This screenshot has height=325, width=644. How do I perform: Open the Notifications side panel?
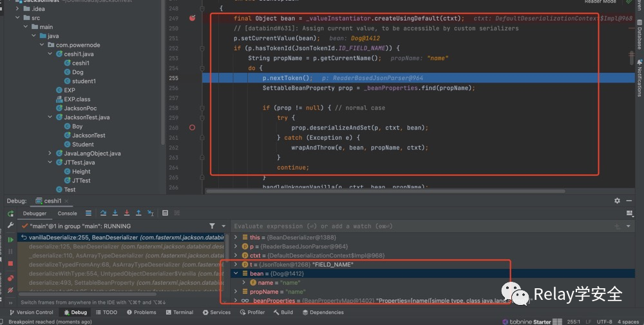(x=639, y=78)
